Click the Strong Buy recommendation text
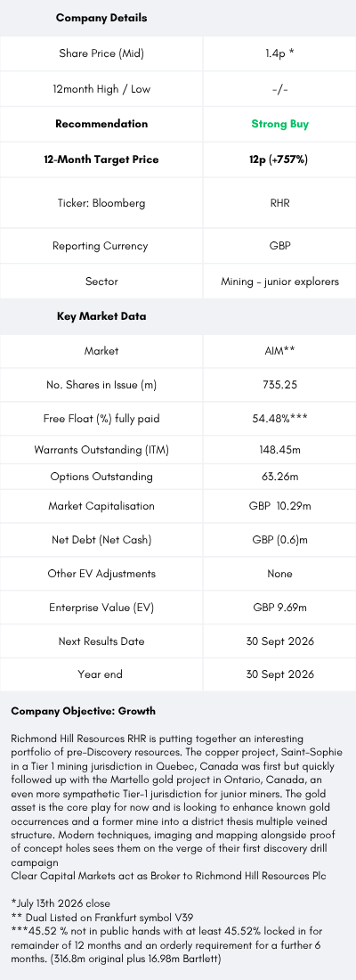Viewport: 356px width, 980px height. [279, 124]
